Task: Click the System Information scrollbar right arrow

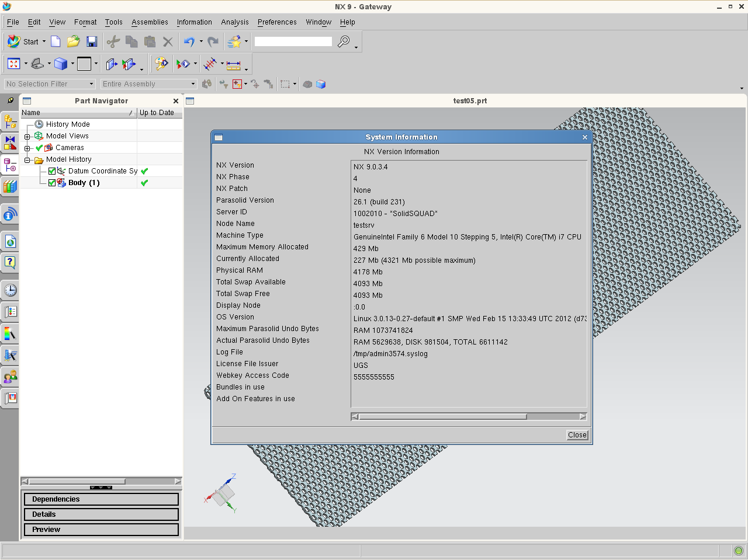Action: 583,417
